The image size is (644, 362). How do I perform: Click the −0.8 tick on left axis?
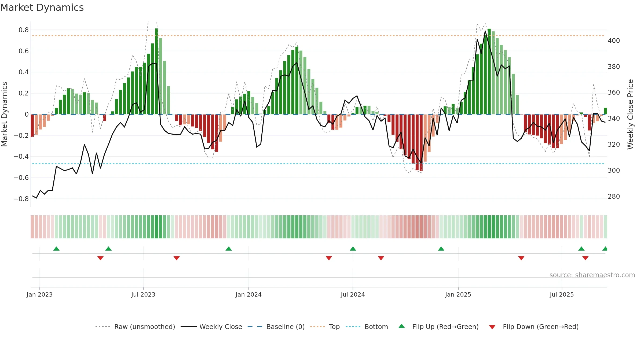(x=21, y=199)
